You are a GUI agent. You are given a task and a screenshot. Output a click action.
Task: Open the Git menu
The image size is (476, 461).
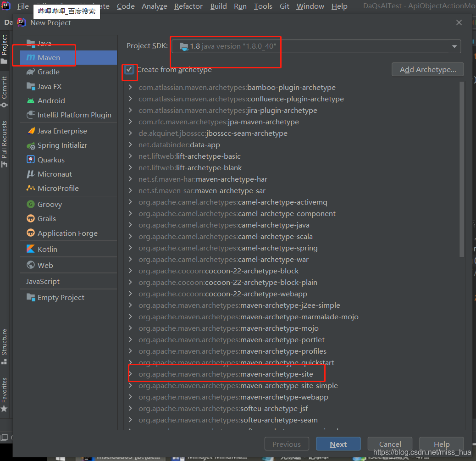(284, 6)
